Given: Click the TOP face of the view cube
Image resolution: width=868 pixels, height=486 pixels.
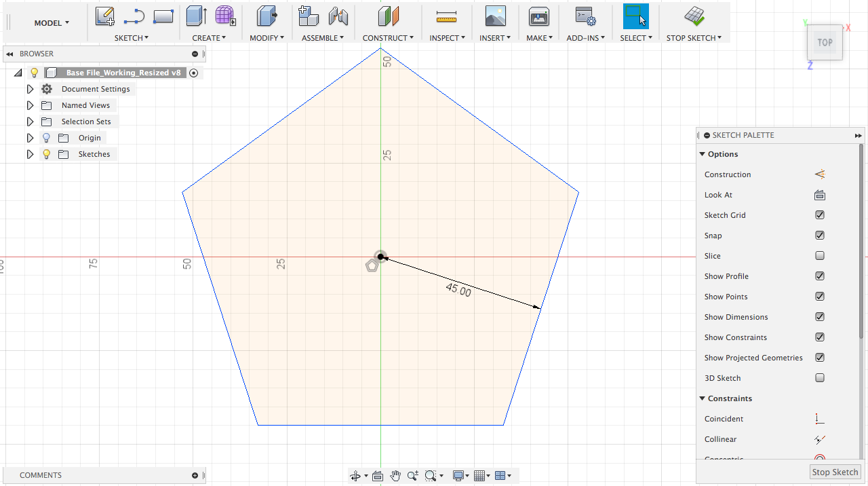Looking at the screenshot, I should click(x=825, y=43).
